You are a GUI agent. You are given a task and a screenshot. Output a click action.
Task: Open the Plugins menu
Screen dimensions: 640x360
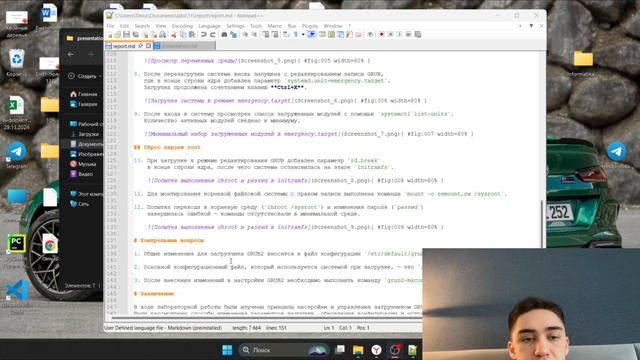[x=310, y=26]
